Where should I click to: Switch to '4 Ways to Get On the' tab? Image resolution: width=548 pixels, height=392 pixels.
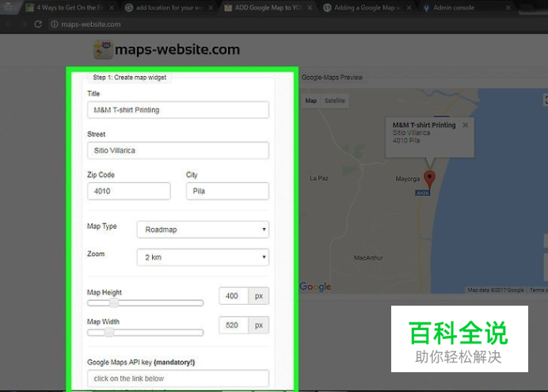click(70, 7)
